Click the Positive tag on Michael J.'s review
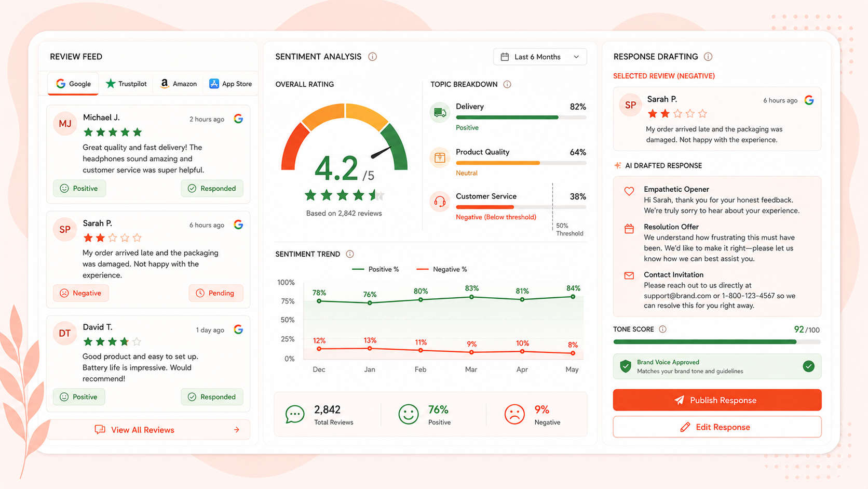This screenshot has width=868, height=489. [x=79, y=188]
